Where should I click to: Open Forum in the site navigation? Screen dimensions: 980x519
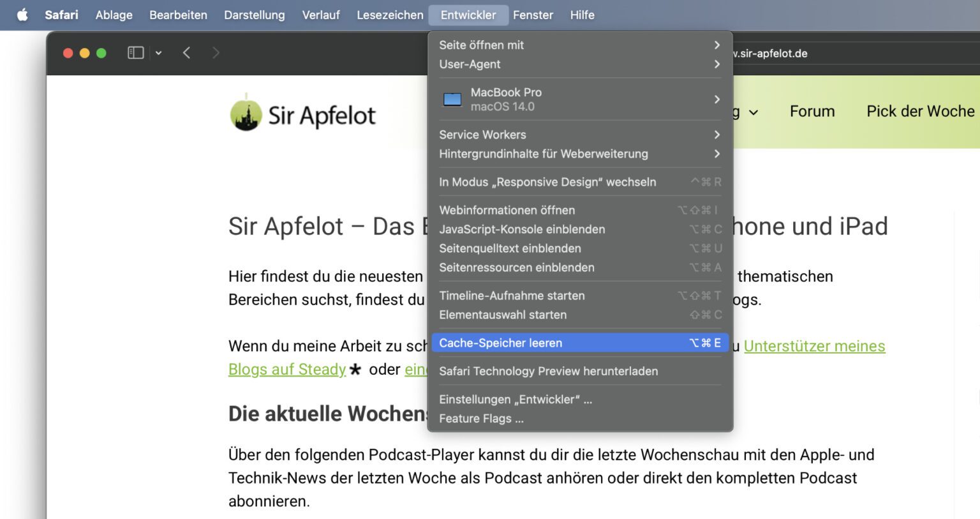point(812,111)
